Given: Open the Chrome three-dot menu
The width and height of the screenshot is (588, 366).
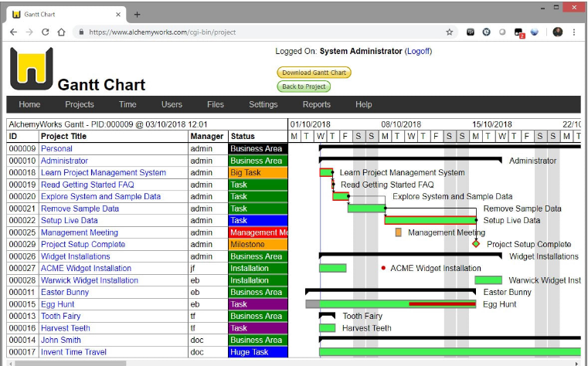Looking at the screenshot, I should click(x=574, y=32).
